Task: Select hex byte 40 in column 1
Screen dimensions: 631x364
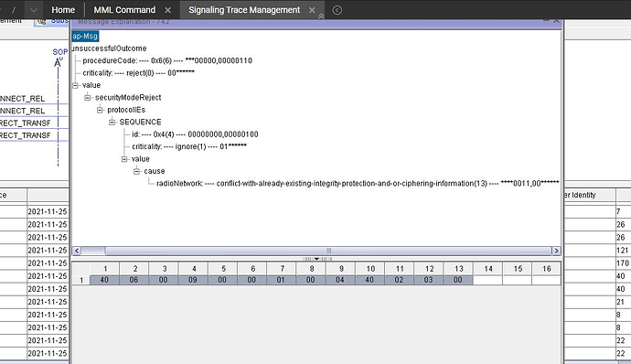Action: point(104,280)
